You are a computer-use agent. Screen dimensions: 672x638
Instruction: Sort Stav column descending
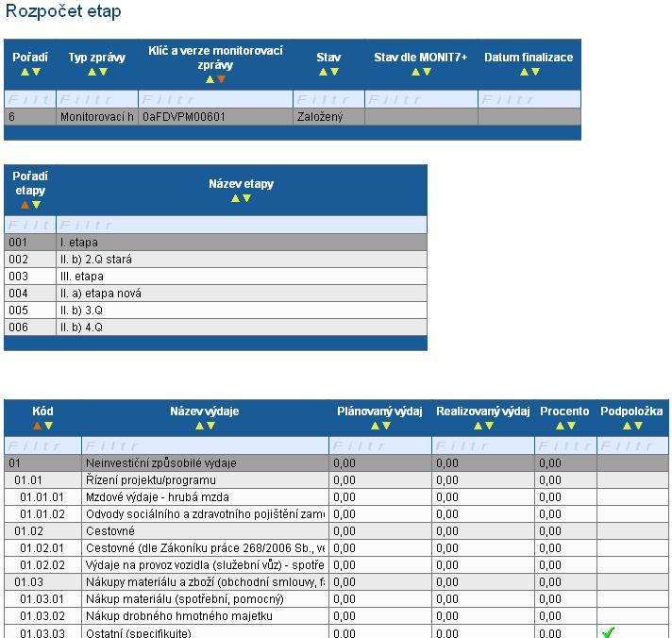pos(335,72)
